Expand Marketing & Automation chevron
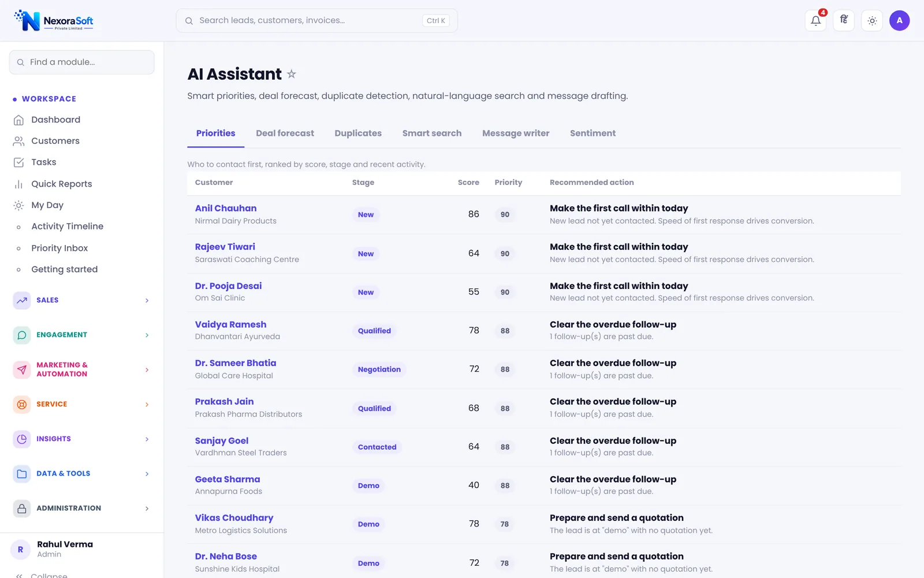The height and width of the screenshot is (578, 924). click(x=147, y=370)
